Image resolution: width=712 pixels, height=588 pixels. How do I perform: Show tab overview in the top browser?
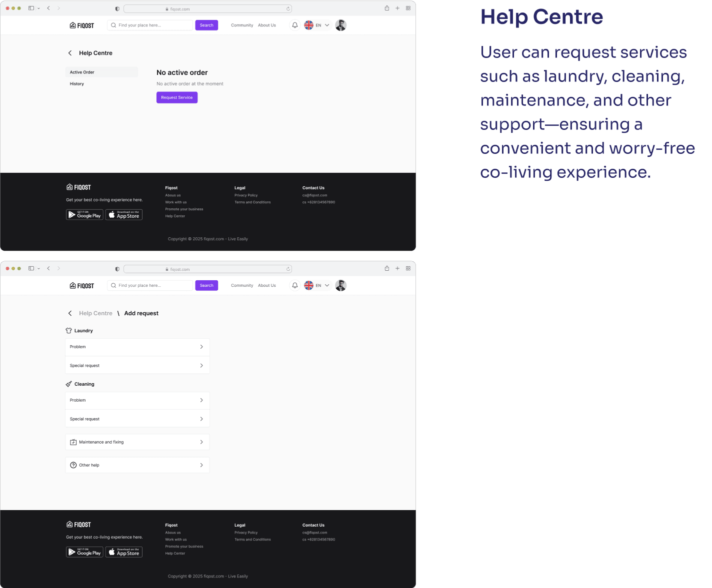(408, 8)
